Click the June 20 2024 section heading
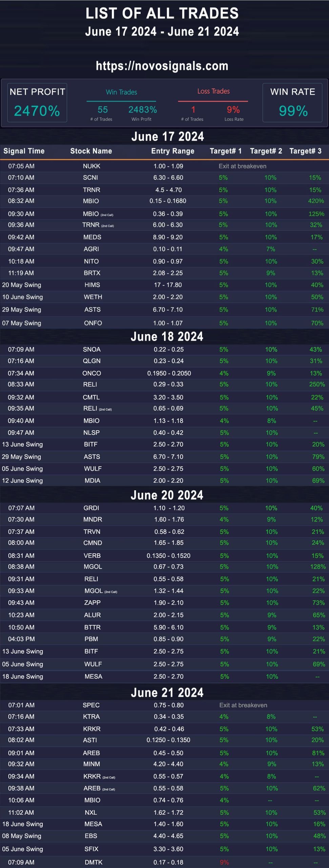This screenshot has width=329, height=868. pos(167,495)
